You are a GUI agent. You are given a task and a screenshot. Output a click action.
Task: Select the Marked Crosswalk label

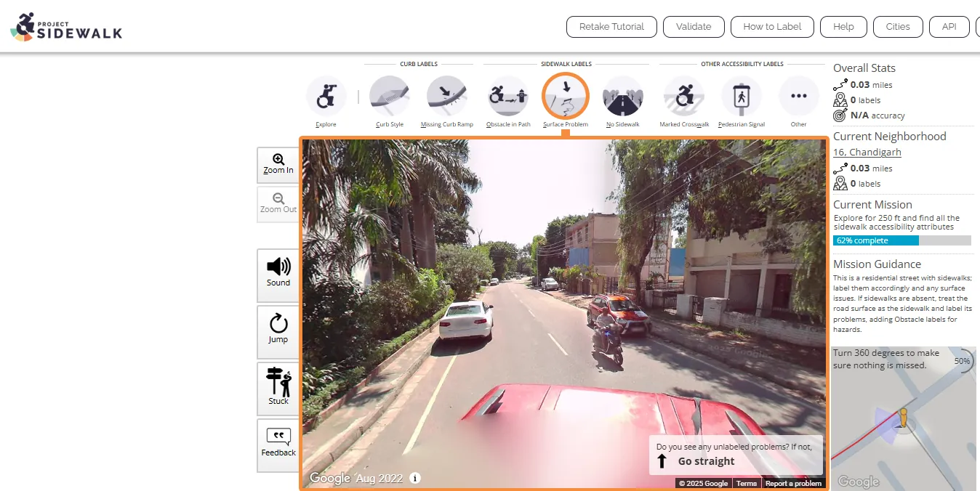pos(684,97)
